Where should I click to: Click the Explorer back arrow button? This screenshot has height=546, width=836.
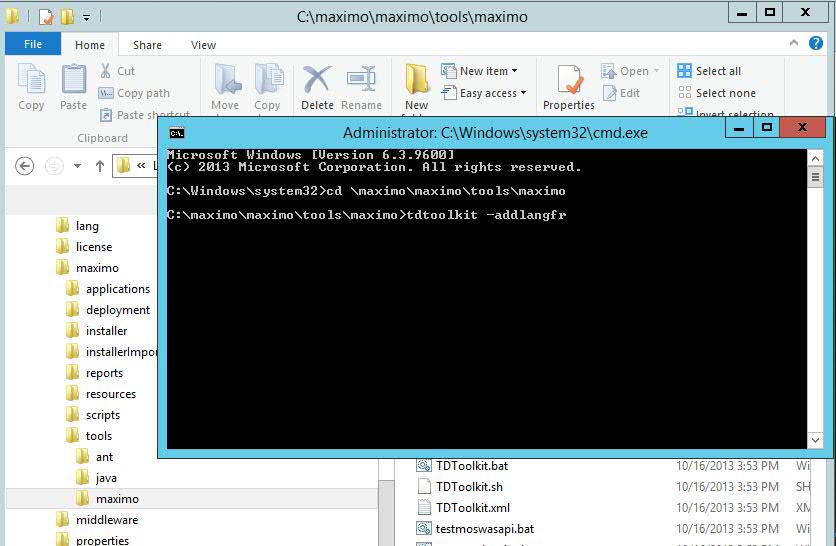tap(25, 166)
